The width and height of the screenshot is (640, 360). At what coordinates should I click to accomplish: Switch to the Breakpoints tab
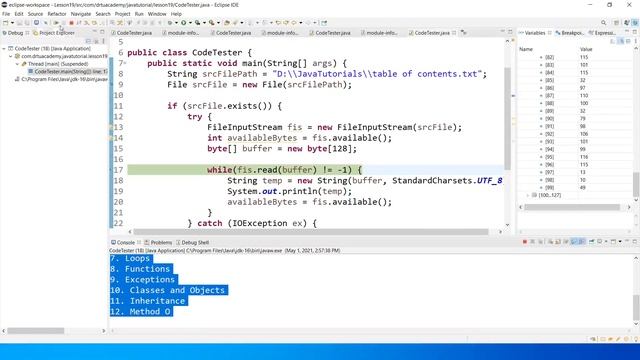click(569, 33)
